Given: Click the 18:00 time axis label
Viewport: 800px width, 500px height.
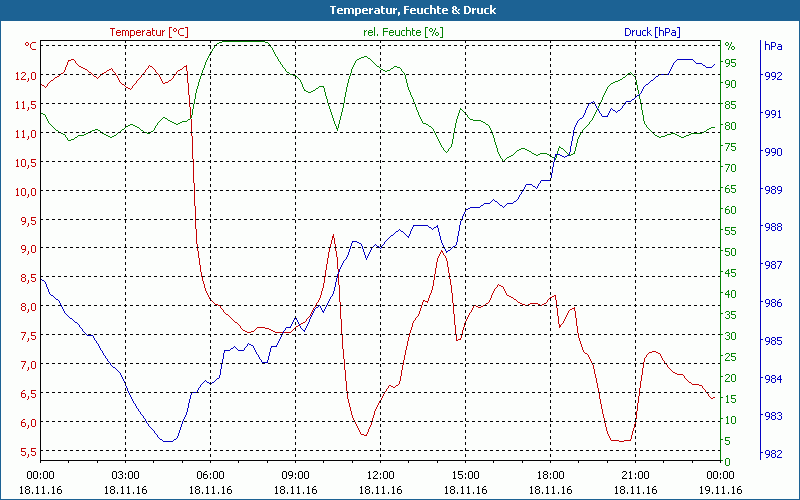Looking at the screenshot, I should pyautogui.click(x=550, y=475).
